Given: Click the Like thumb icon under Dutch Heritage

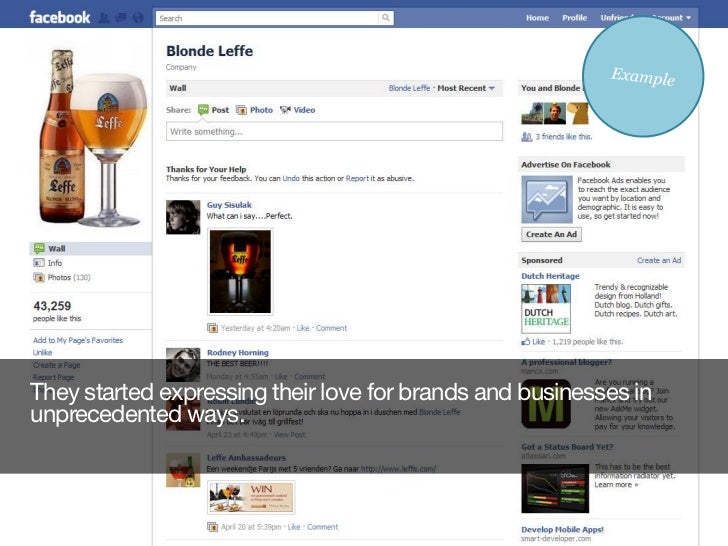Looking at the screenshot, I should click(x=526, y=342).
